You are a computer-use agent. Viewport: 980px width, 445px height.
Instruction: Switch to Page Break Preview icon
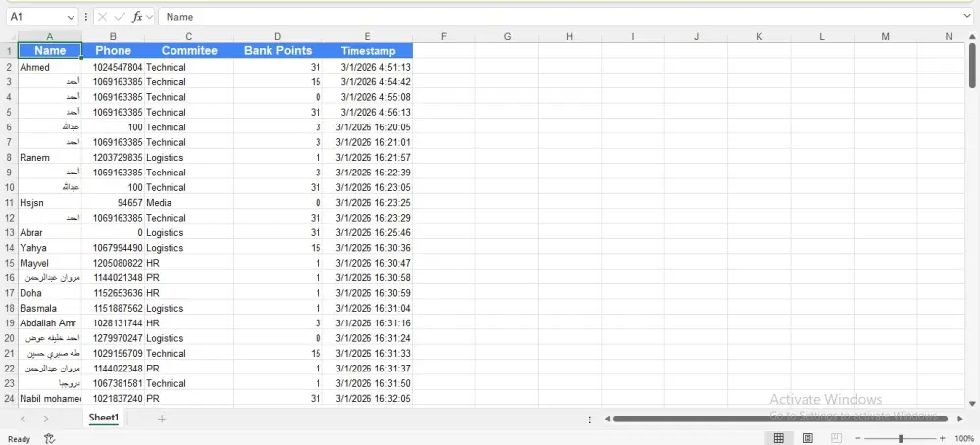[836, 439]
